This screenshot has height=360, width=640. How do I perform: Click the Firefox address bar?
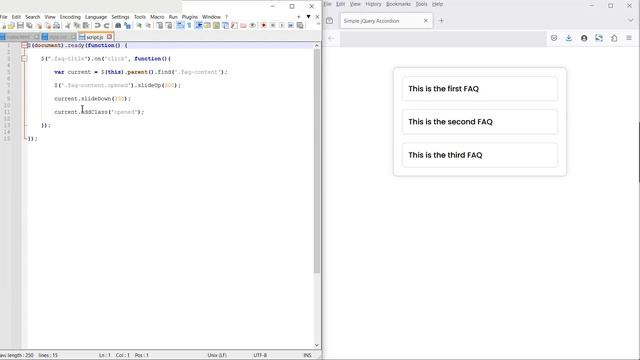(443, 38)
